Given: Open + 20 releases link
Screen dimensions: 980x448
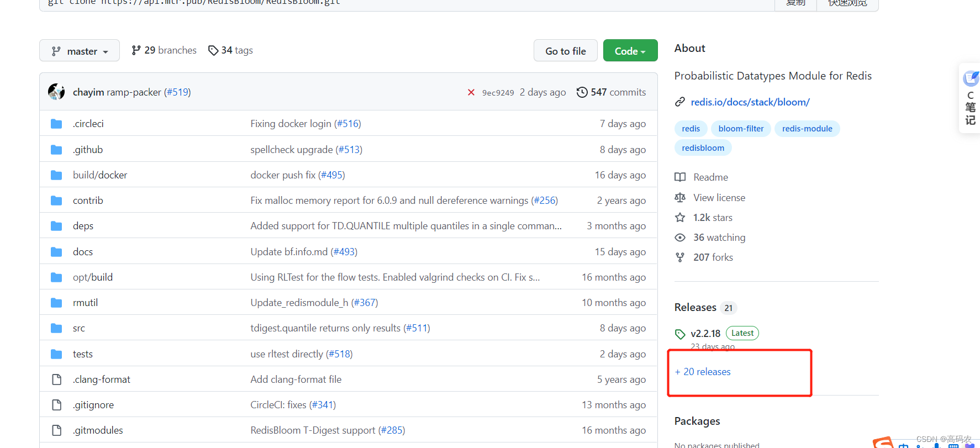Looking at the screenshot, I should coord(703,372).
